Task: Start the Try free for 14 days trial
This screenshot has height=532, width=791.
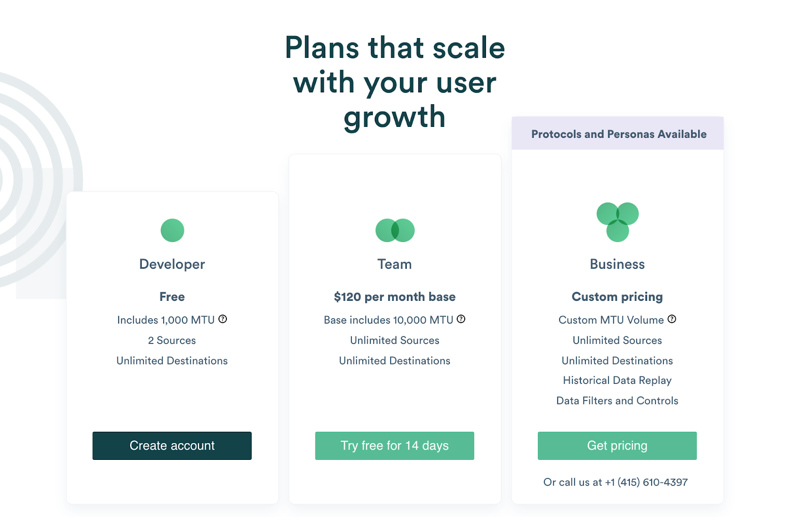Action: pyautogui.click(x=395, y=446)
